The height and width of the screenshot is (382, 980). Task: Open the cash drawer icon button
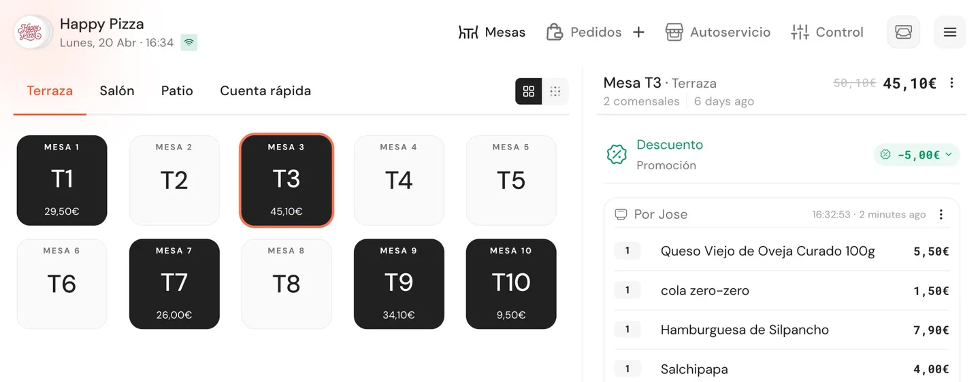903,32
